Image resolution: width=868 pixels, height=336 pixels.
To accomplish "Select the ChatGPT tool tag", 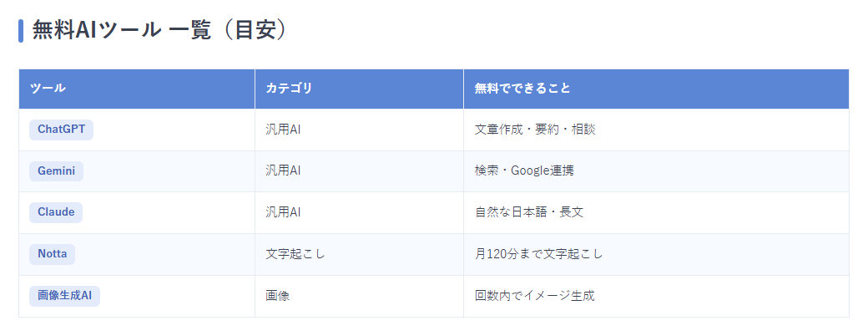I will pyautogui.click(x=62, y=130).
